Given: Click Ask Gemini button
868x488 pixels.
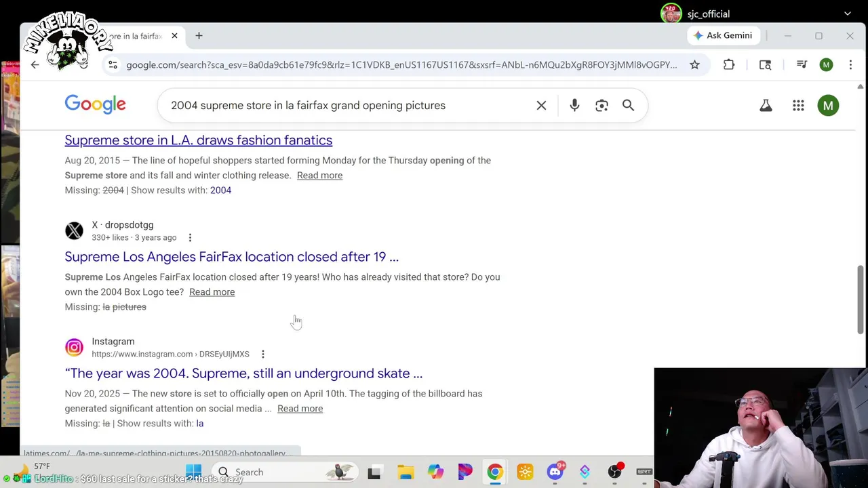Looking at the screenshot, I should coord(722,35).
